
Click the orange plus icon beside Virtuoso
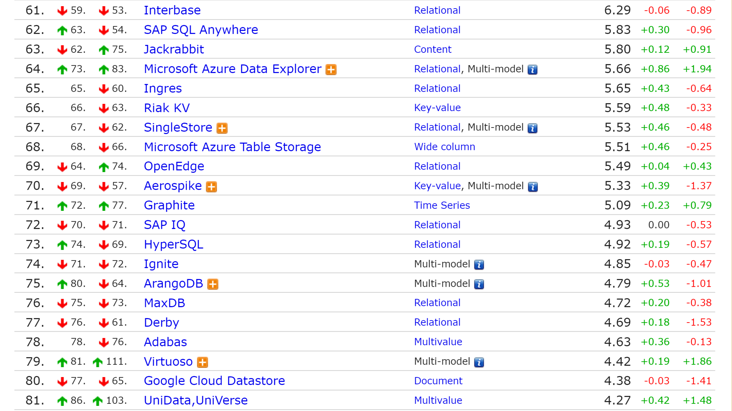tap(202, 362)
